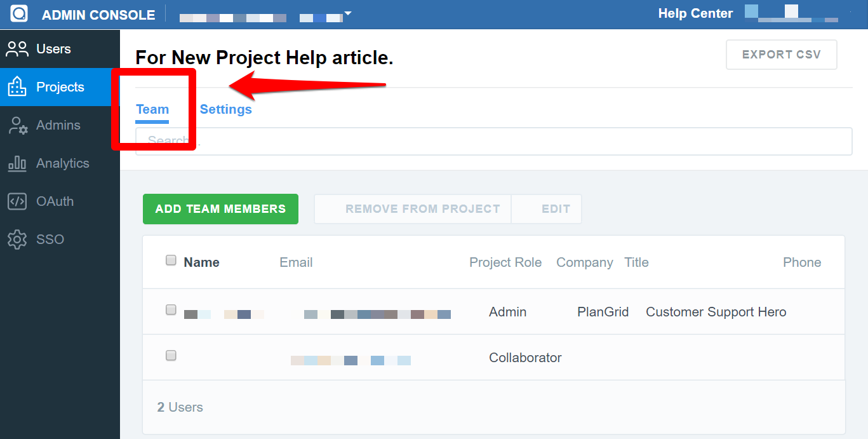Check the Collaborator row checkbox
Screen dimensions: 868x439
coord(171,355)
